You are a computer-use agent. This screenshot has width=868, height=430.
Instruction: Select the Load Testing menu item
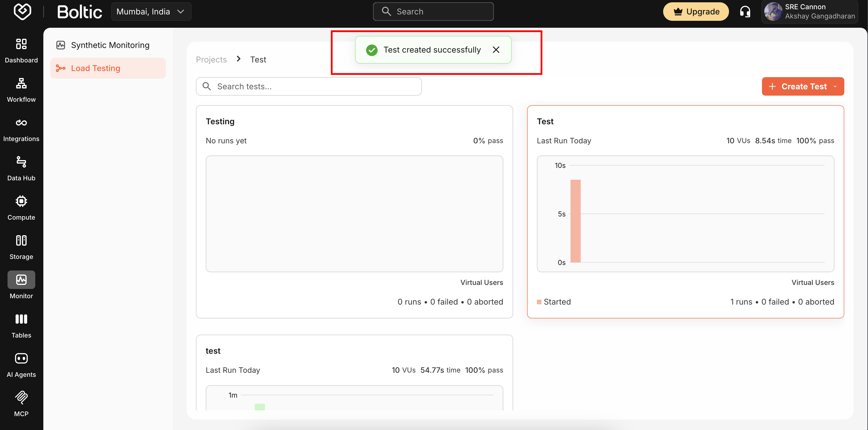[95, 68]
